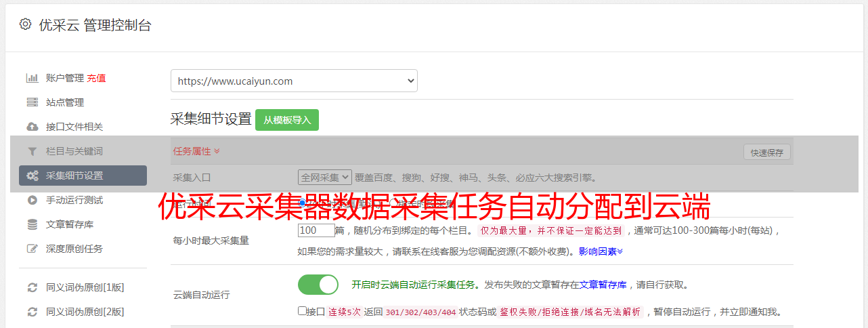Click the pink 仅为最大量，并不保证一定能达到 note
Viewport: 868px width, 328px height.
(551, 230)
